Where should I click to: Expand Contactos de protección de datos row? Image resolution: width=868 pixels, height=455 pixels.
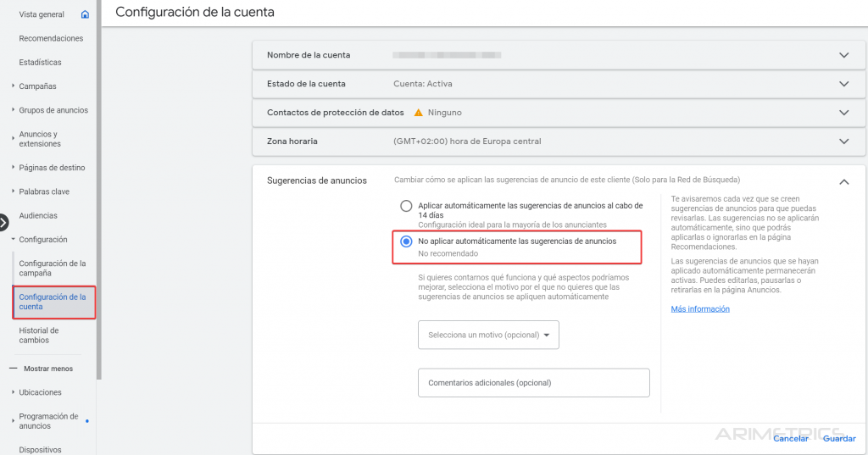(x=843, y=113)
